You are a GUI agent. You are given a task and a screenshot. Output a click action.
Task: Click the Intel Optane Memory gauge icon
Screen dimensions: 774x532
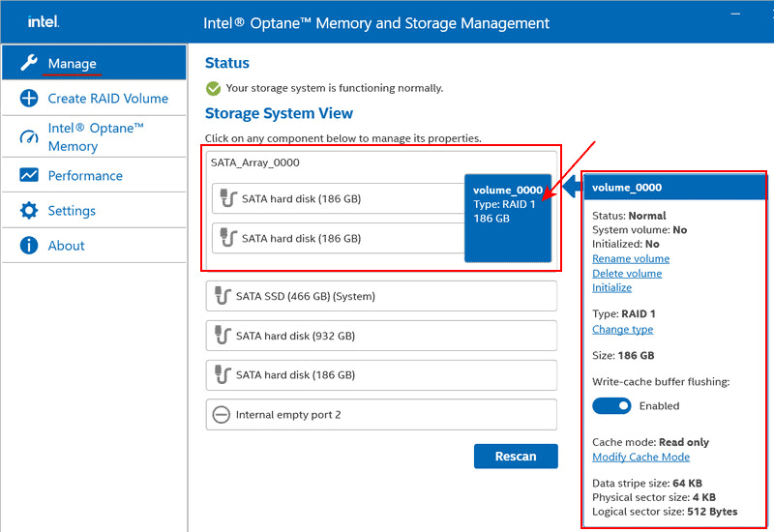[x=29, y=136]
